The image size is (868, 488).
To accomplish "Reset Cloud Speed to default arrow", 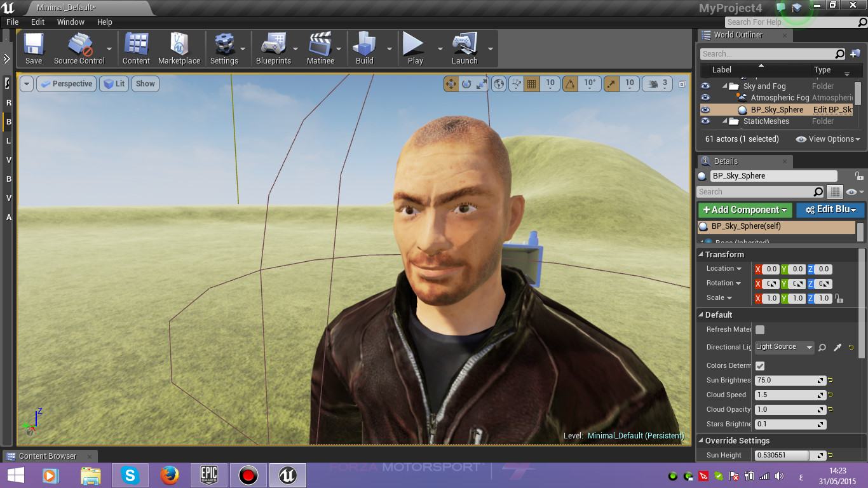I will (831, 395).
